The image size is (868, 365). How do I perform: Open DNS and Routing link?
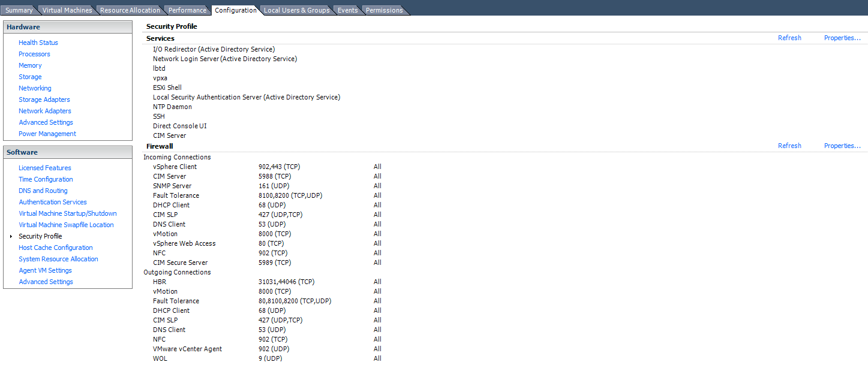(x=43, y=191)
